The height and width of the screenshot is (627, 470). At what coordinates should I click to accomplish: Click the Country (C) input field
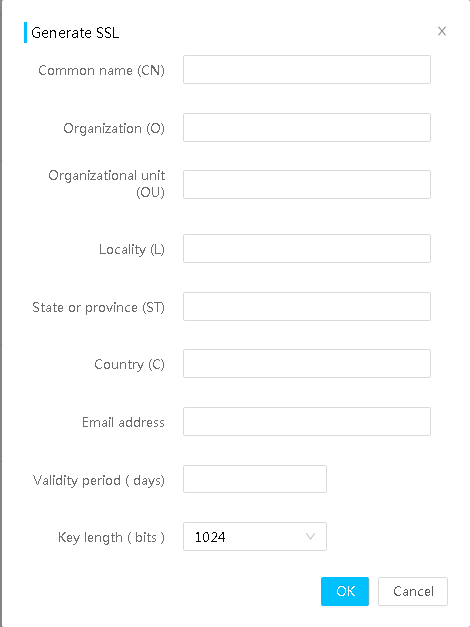pos(307,363)
